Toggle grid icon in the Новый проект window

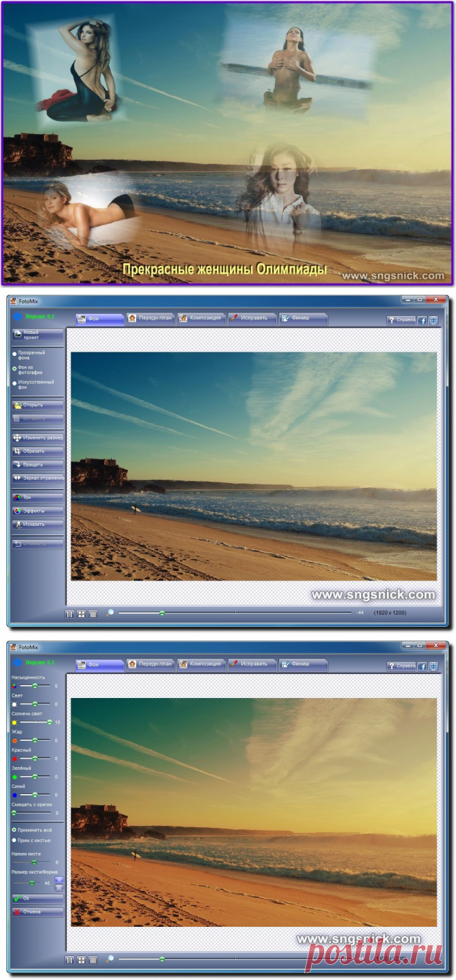[93, 613]
